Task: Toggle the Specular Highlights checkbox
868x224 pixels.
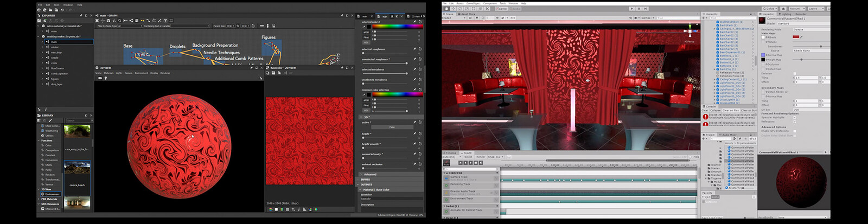Action: pyautogui.click(x=795, y=117)
